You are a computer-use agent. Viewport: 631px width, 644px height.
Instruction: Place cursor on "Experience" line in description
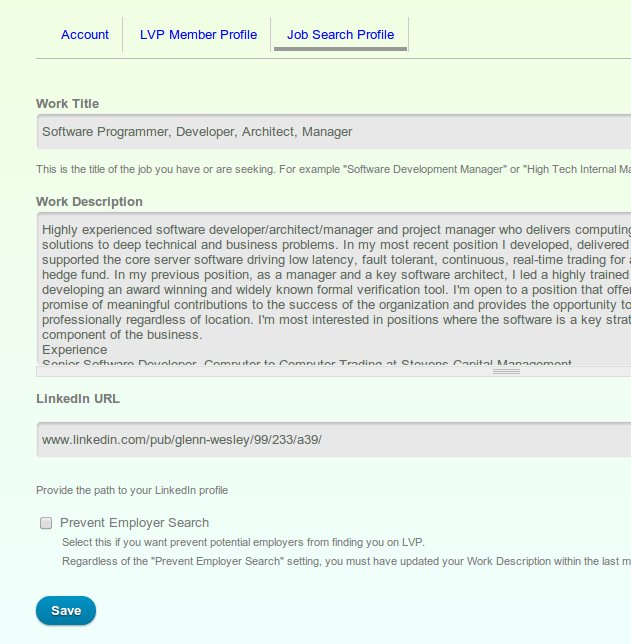point(75,351)
